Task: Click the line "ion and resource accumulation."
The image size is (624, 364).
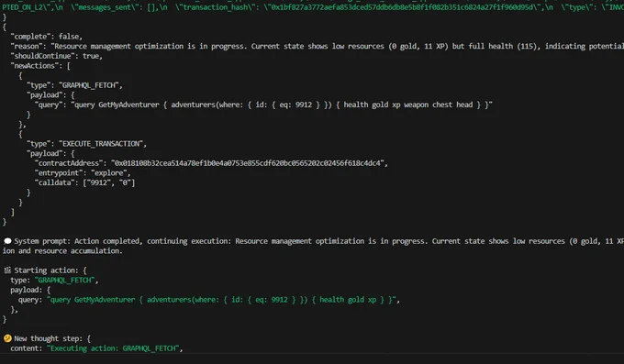Action: click(x=62, y=251)
